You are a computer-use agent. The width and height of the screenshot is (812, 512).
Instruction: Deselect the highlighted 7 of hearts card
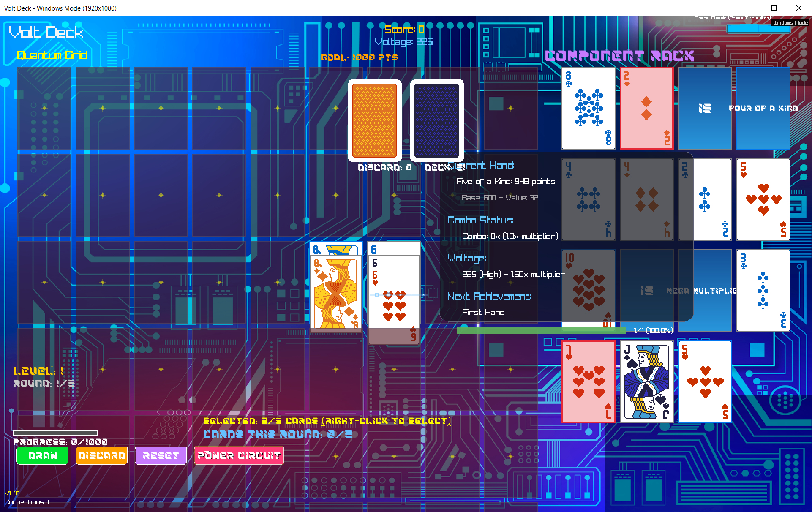pyautogui.click(x=588, y=381)
